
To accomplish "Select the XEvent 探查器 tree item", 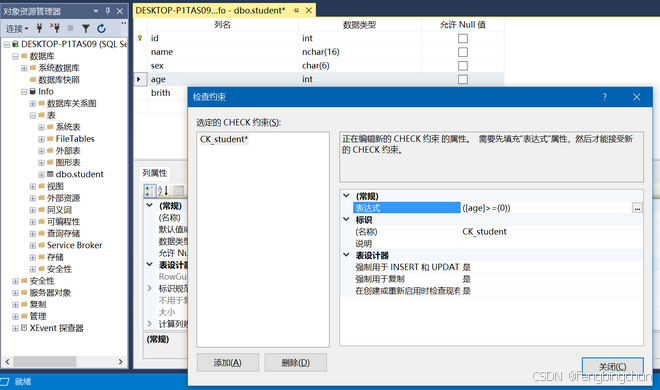I will click(56, 328).
